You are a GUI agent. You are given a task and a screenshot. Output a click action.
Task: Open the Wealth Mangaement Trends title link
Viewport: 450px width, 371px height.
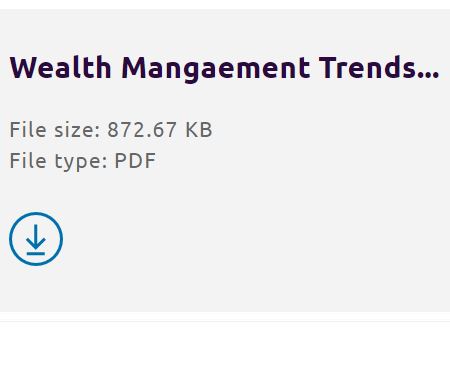[224, 68]
